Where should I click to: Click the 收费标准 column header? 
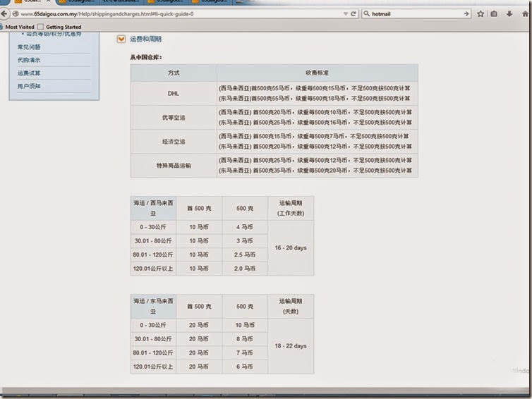pos(318,73)
